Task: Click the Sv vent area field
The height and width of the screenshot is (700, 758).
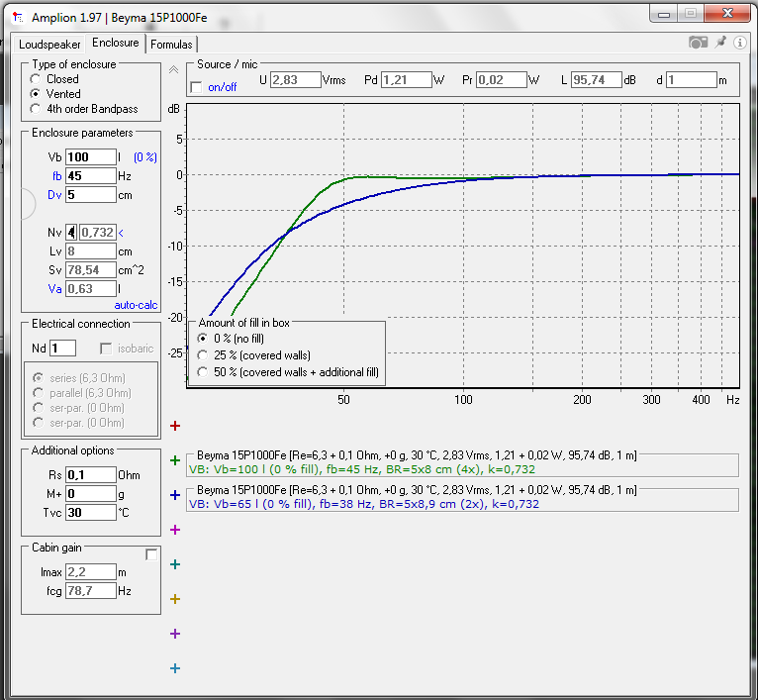Action: (91, 270)
